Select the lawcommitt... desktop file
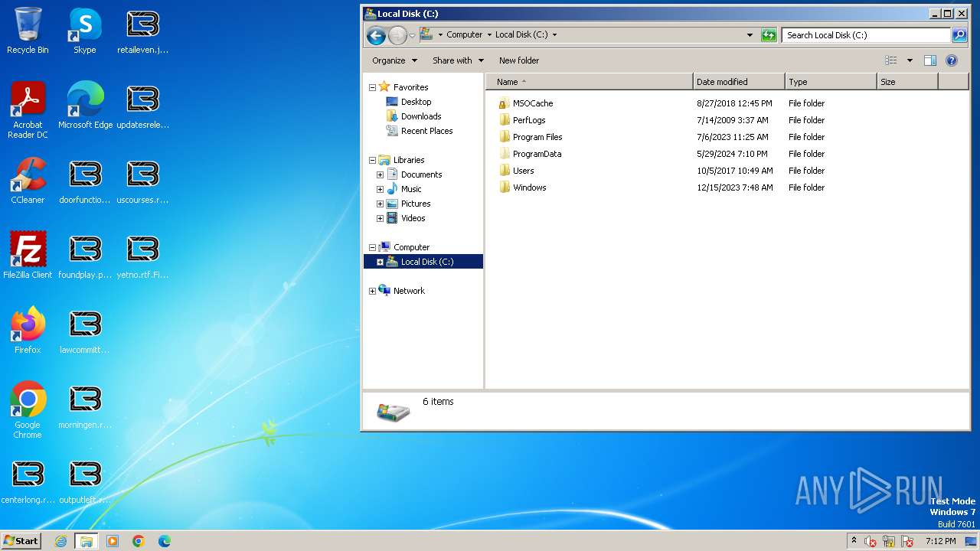 (85, 331)
